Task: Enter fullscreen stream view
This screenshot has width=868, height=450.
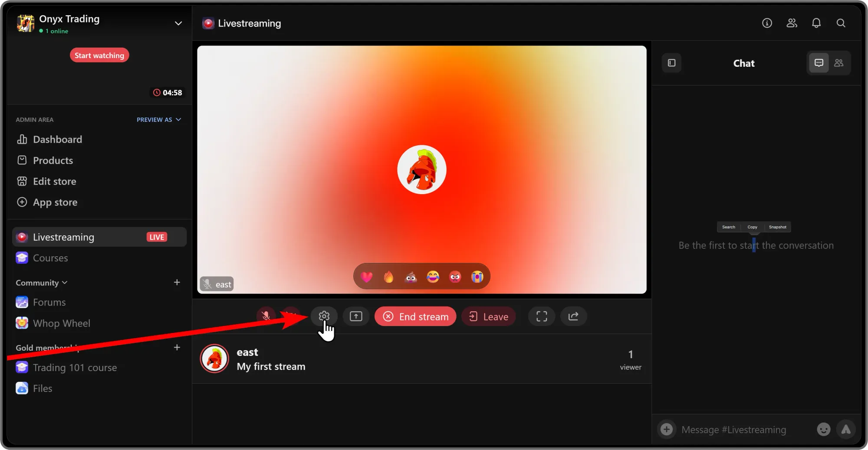Action: [541, 316]
